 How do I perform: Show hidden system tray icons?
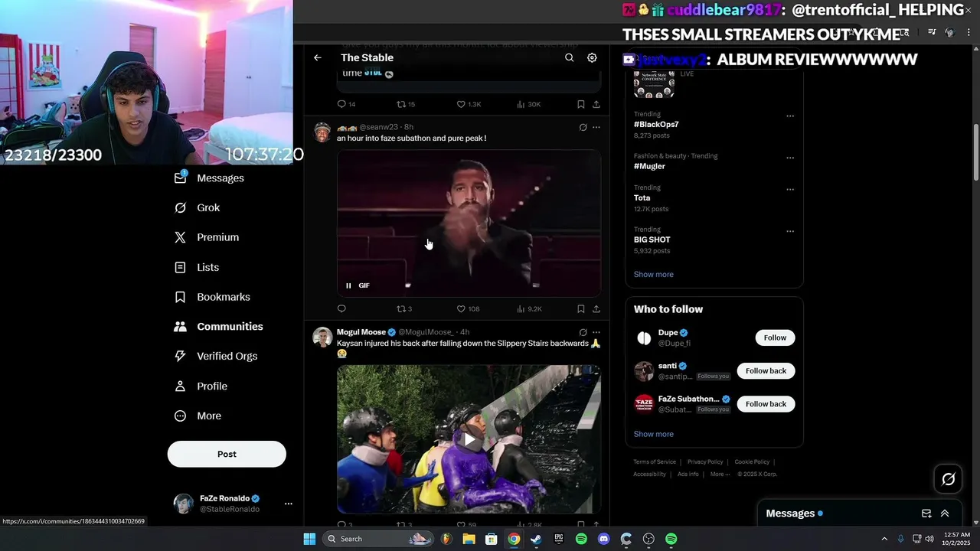884,539
